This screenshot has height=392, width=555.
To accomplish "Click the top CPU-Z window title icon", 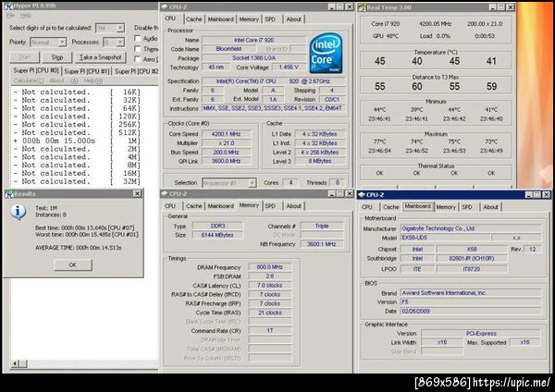I will click(165, 6).
